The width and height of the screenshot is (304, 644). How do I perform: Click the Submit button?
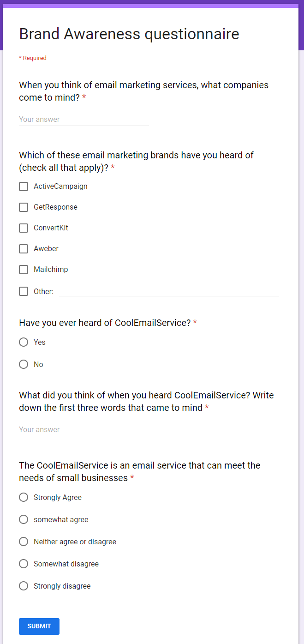[39, 626]
